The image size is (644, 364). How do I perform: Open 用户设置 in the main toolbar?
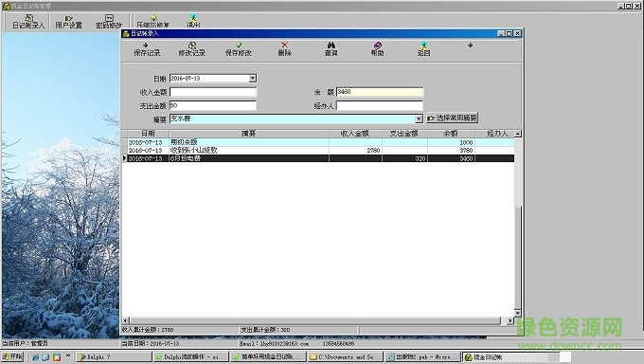[68, 22]
